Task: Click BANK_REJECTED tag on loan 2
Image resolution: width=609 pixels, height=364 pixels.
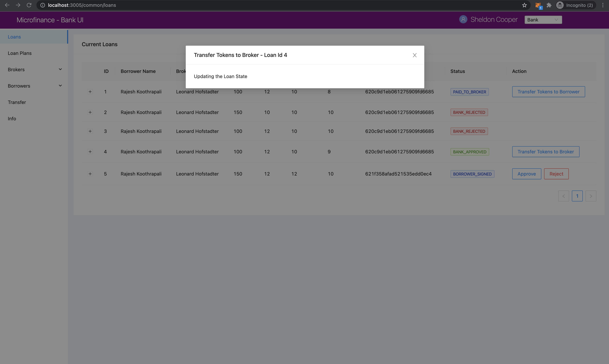Action: 469,112
